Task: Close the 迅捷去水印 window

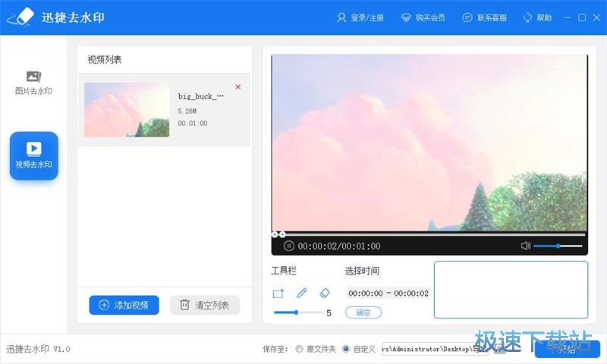Action: coord(596,17)
